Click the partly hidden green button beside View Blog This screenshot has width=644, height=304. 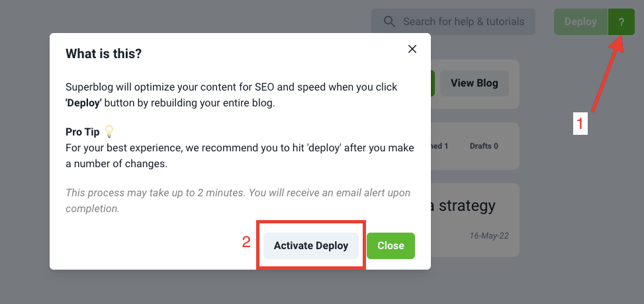[433, 83]
